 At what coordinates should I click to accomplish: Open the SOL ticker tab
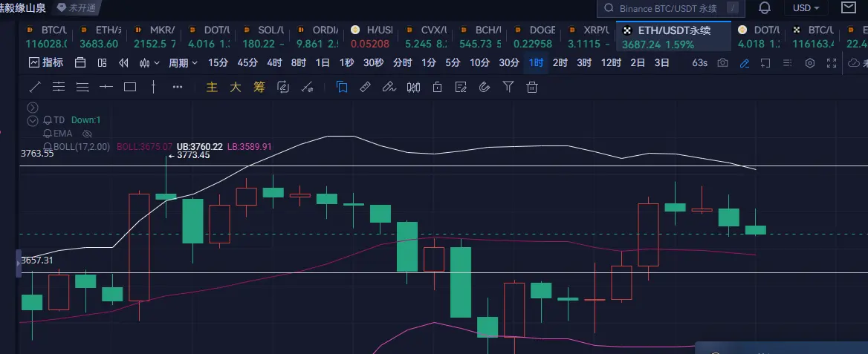coord(264,37)
